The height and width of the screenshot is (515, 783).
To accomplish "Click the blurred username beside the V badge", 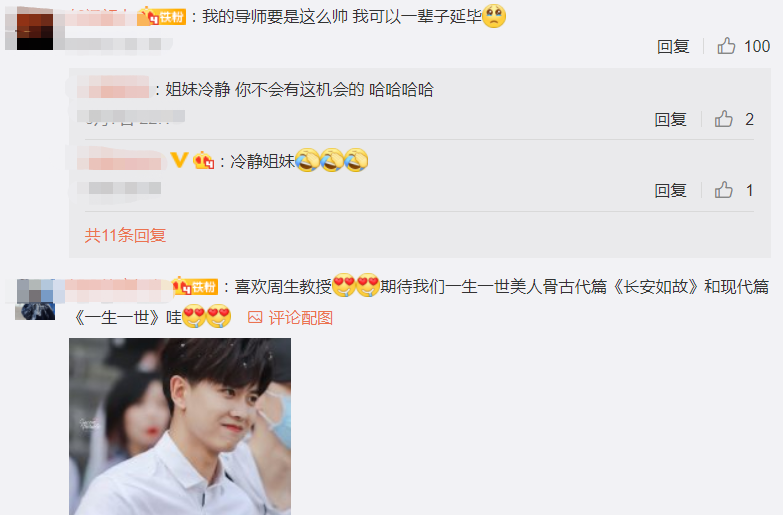I will click(x=121, y=159).
